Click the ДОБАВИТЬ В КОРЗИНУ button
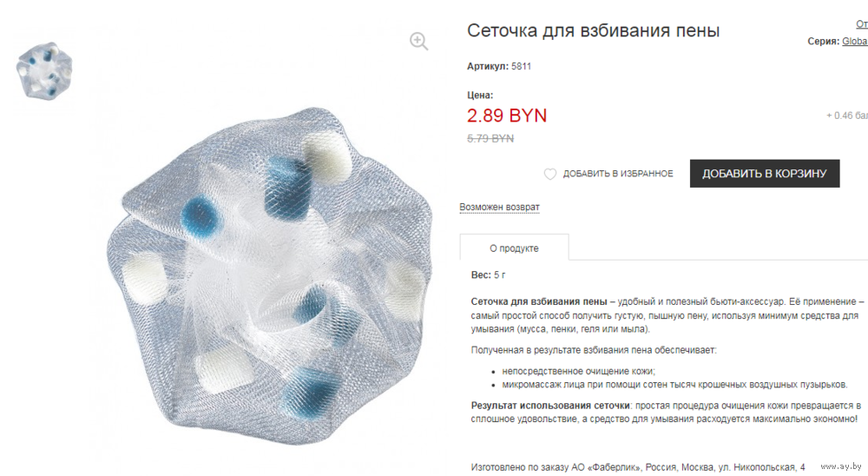The image size is (868, 476). pos(765,174)
